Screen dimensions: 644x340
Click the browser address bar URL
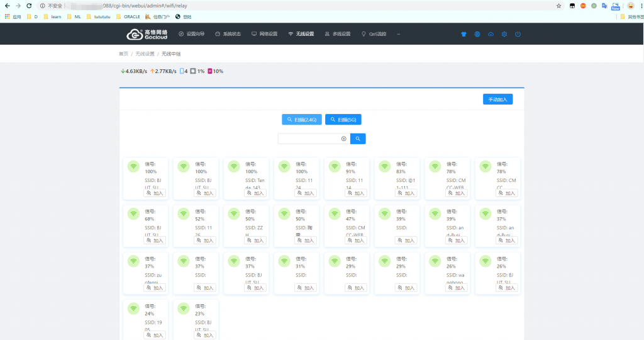(x=145, y=6)
